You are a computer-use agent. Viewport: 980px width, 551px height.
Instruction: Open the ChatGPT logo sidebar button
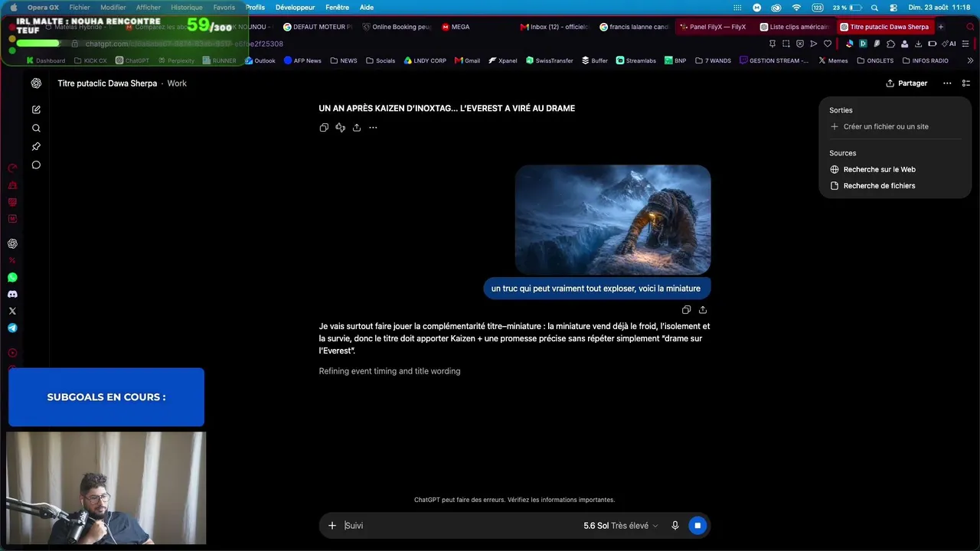(x=36, y=83)
